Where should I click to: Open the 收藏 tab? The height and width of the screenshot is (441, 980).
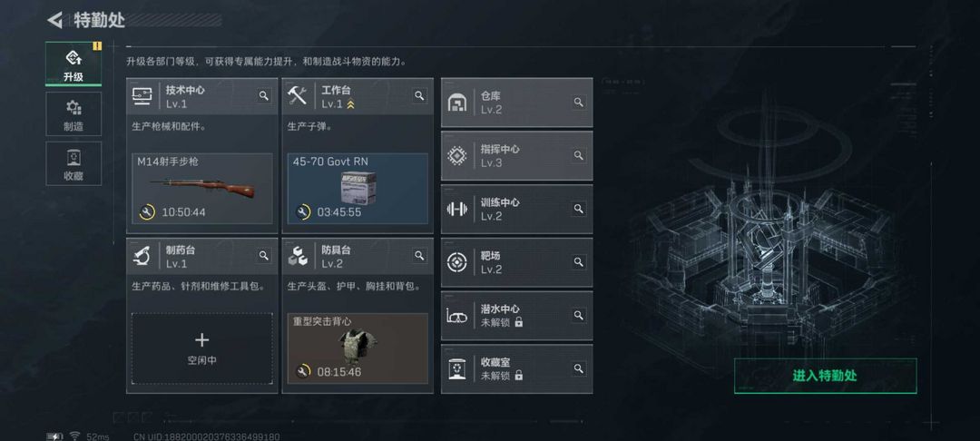73,163
